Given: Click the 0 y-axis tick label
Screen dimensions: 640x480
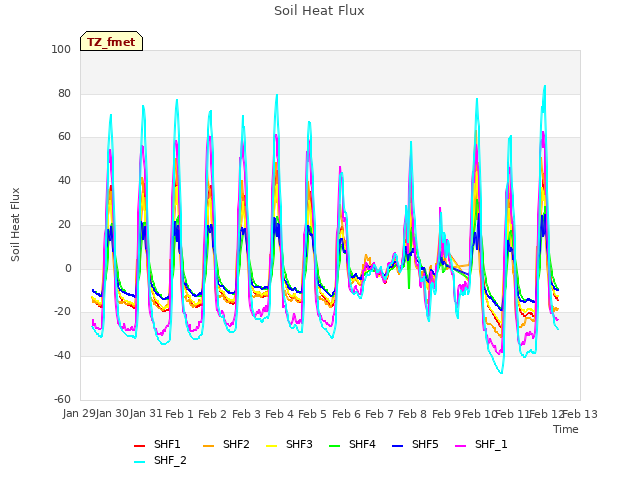Looking at the screenshot, I should [x=68, y=269].
